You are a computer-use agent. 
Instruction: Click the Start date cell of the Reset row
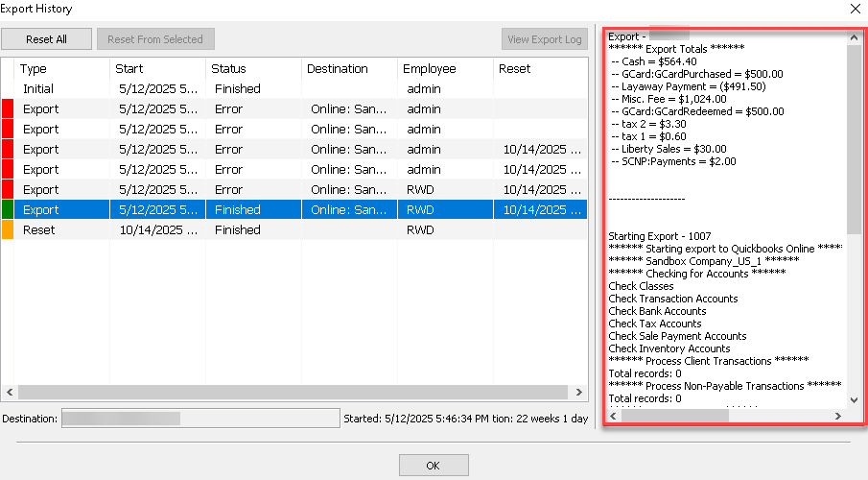tap(157, 230)
